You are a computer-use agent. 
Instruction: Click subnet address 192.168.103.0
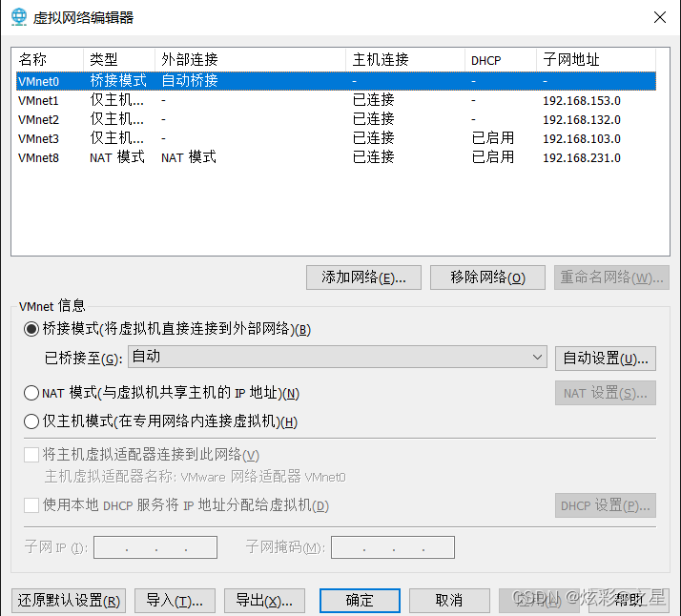pyautogui.click(x=582, y=139)
